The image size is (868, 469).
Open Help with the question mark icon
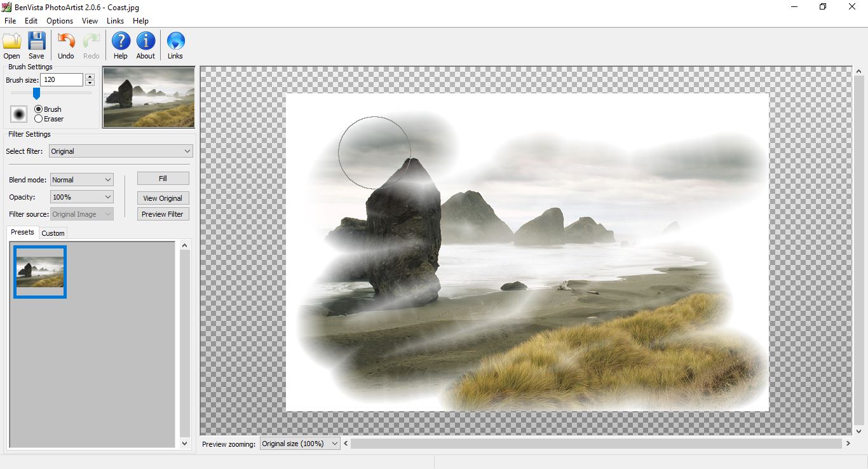121,42
